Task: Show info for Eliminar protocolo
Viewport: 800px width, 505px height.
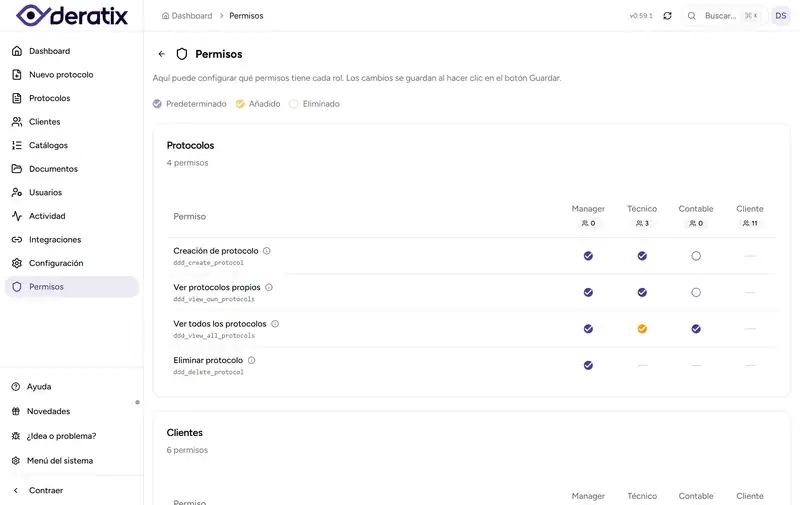Action: tap(252, 361)
